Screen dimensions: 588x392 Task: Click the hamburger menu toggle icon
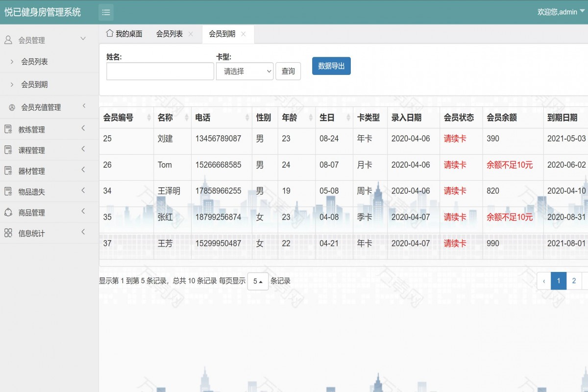coord(106,12)
